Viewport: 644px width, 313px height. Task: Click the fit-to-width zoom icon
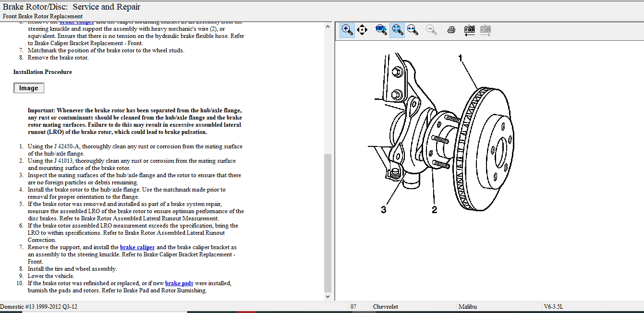tap(413, 30)
